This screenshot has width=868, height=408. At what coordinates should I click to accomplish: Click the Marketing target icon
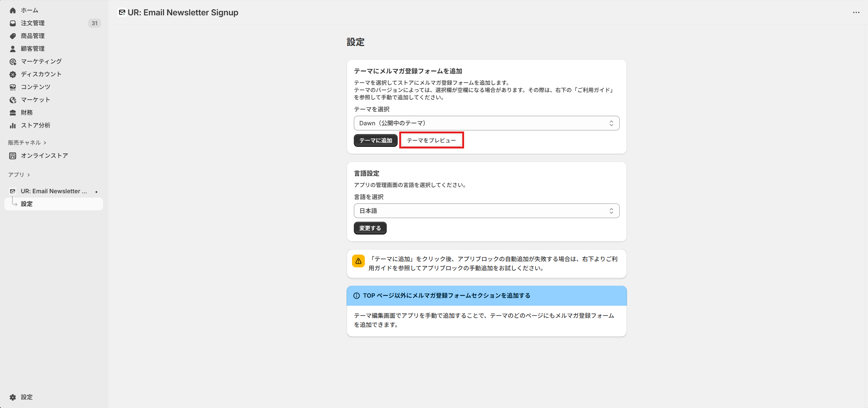[13, 61]
